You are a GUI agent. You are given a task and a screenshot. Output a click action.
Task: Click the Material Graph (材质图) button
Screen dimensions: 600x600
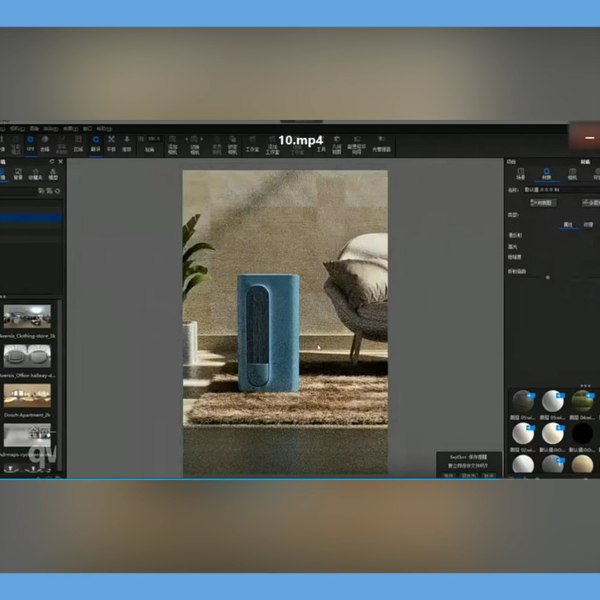click(x=545, y=201)
